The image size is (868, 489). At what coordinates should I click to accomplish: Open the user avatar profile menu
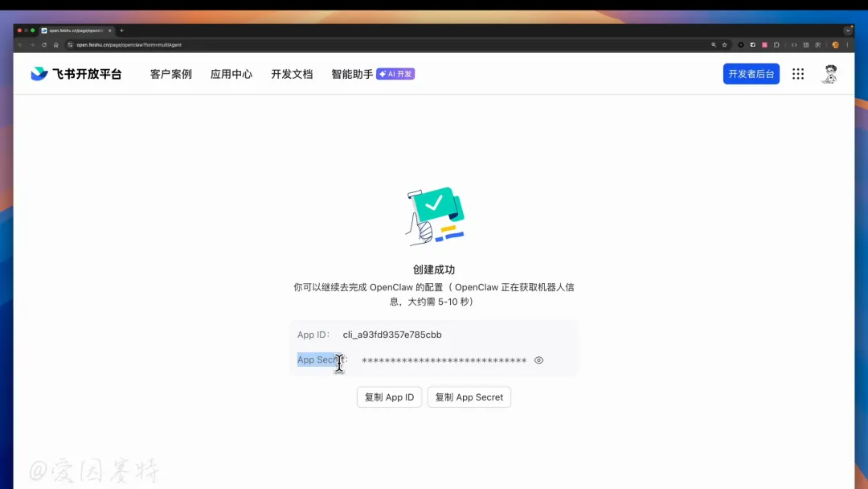point(829,74)
